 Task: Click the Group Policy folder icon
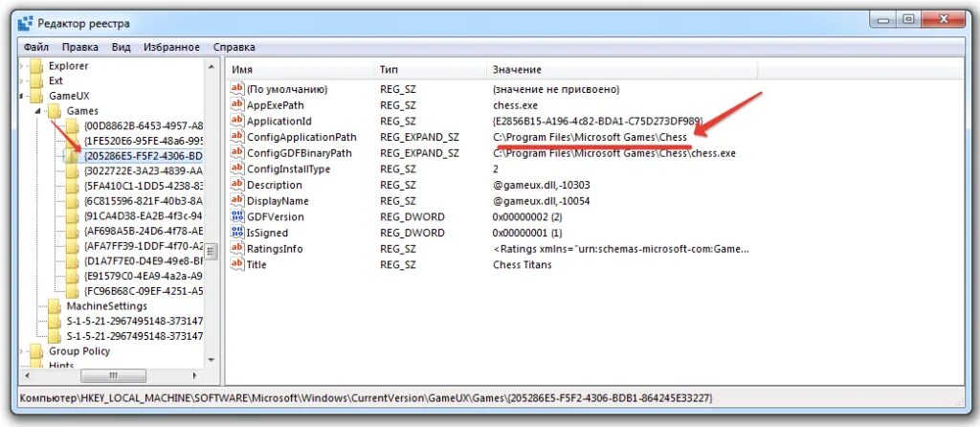click(x=37, y=351)
